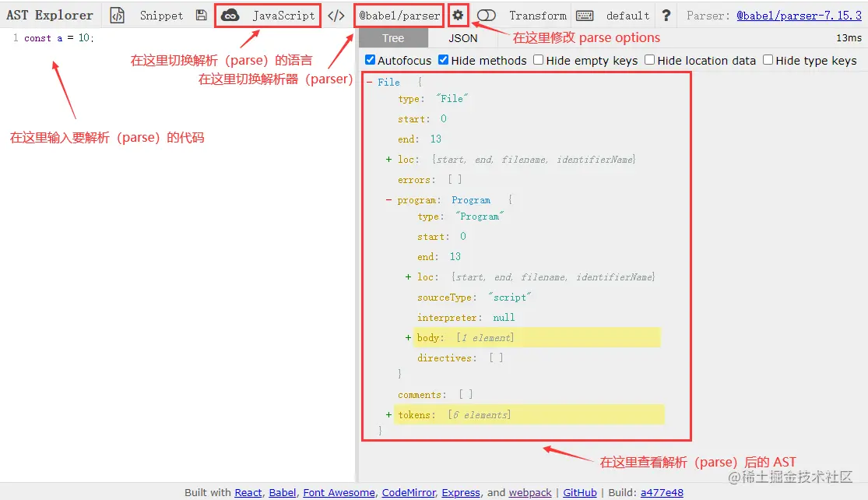Open the @babel/parser-7.15.3 link
This screenshot has width=868, height=500.
[x=799, y=15]
